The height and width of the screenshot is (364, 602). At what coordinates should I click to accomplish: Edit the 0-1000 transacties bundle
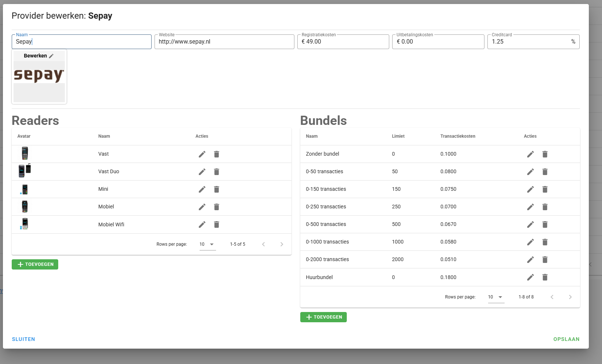coord(531,242)
